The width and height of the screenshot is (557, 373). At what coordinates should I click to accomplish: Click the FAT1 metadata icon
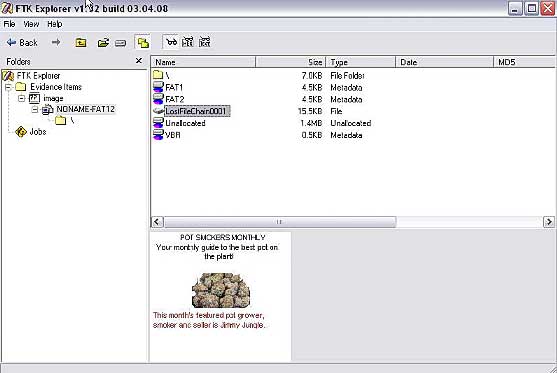pos(158,87)
